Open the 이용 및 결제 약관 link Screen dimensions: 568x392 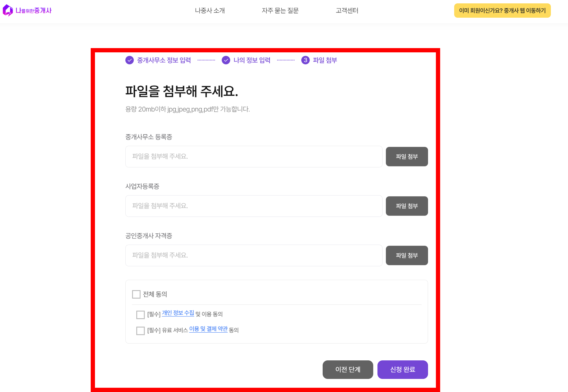pyautogui.click(x=208, y=329)
